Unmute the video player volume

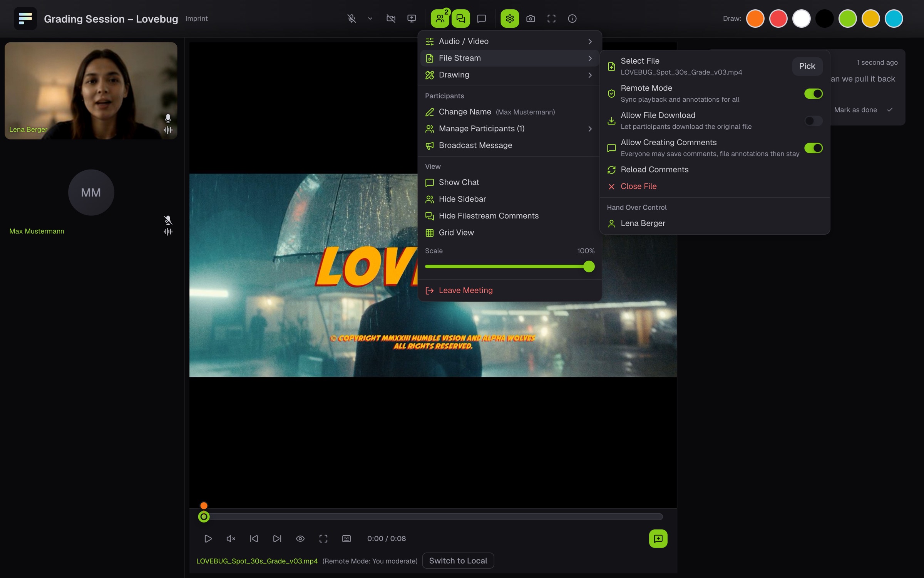coord(231,538)
